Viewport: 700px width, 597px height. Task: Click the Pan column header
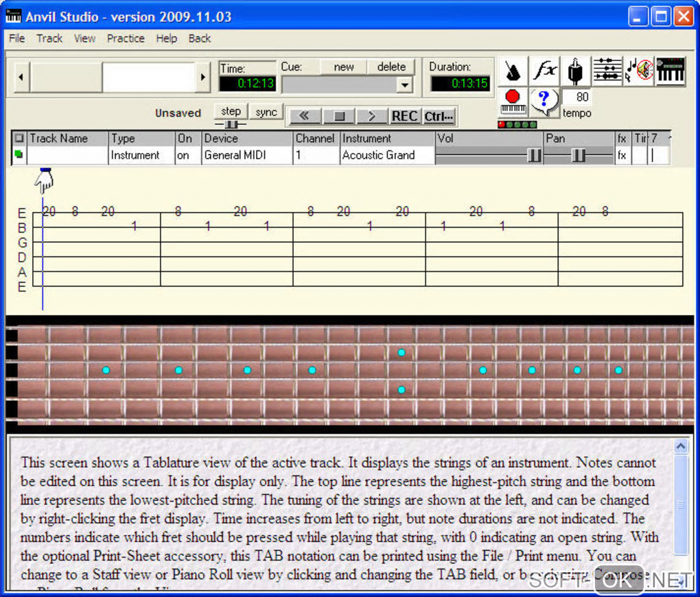[579, 139]
